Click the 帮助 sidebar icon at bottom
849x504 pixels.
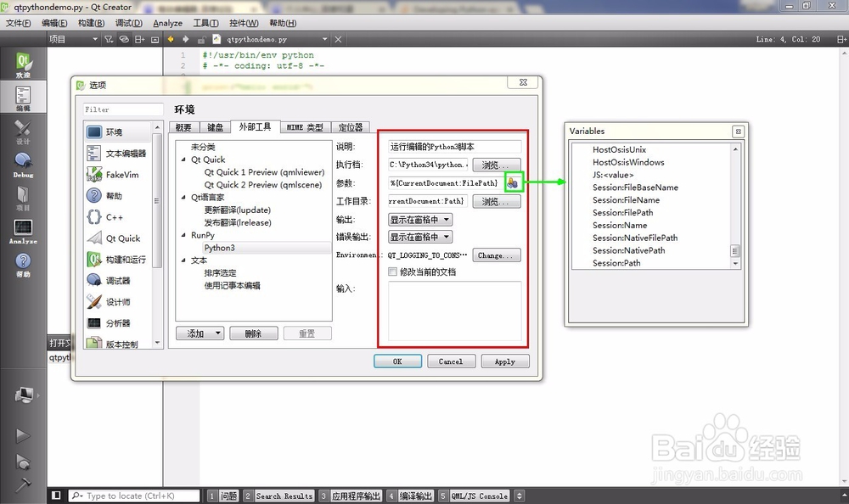pyautogui.click(x=23, y=259)
